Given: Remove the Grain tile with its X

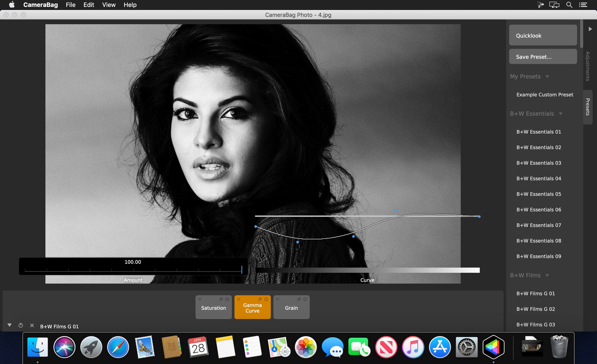Looking at the screenshot, I should point(278,299).
